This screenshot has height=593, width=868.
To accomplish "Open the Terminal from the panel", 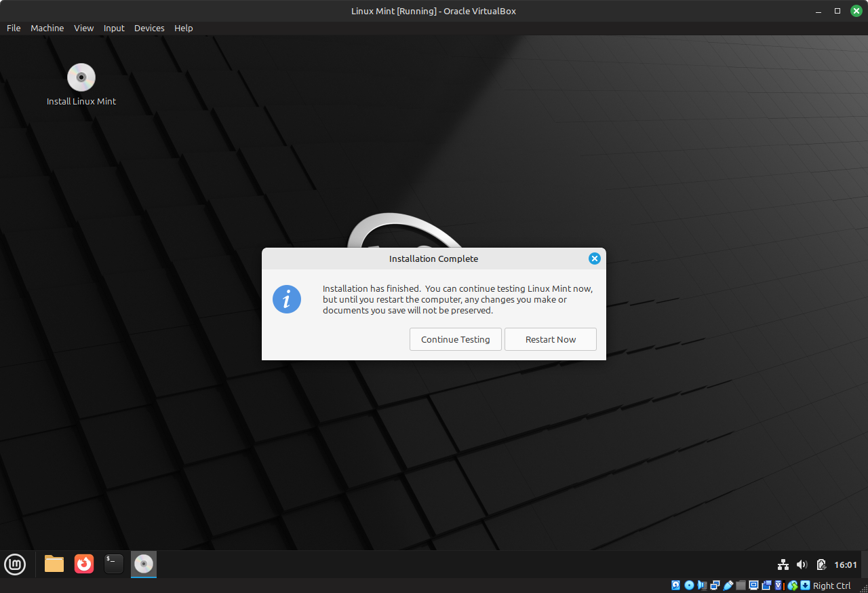I will click(x=114, y=564).
